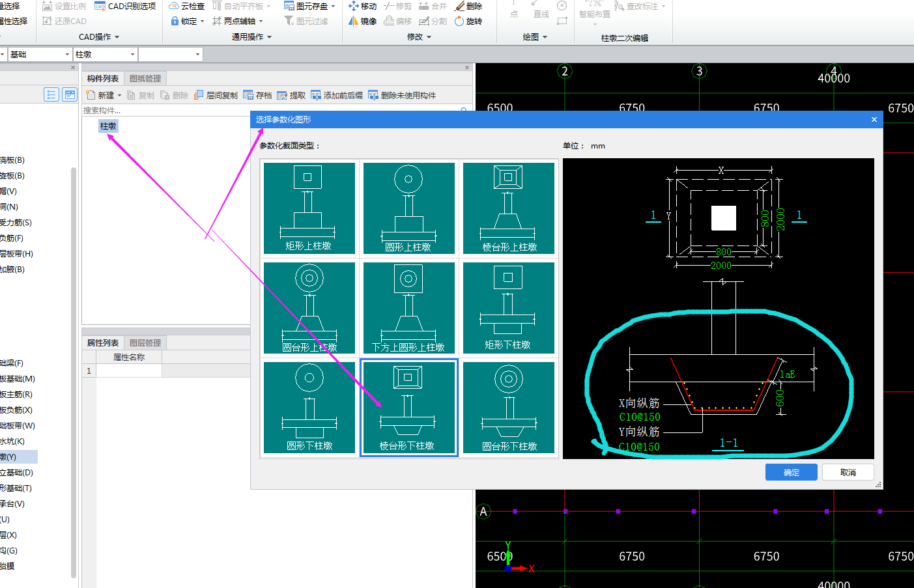
Task: Select 楼层板带(H) in navigation tree
Action: (x=17, y=254)
